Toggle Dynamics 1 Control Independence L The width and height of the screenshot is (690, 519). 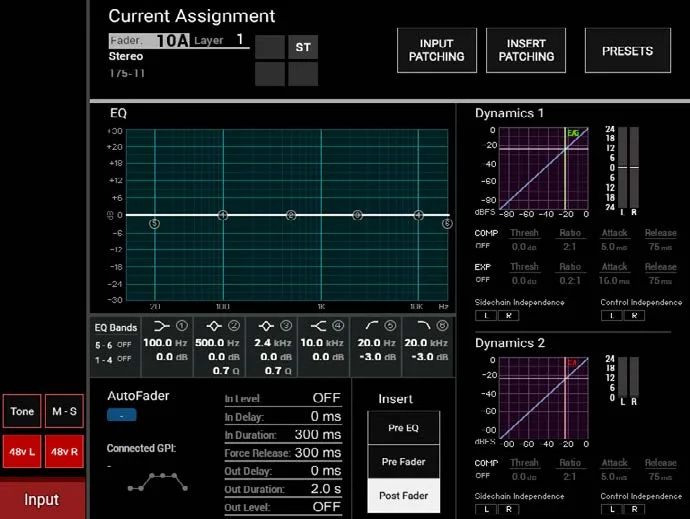tap(612, 316)
